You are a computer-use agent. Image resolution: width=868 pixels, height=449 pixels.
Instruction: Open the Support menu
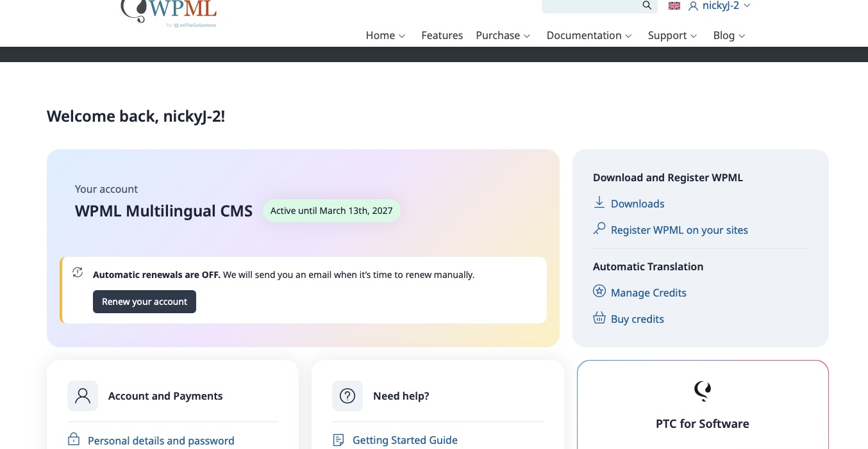click(x=672, y=36)
